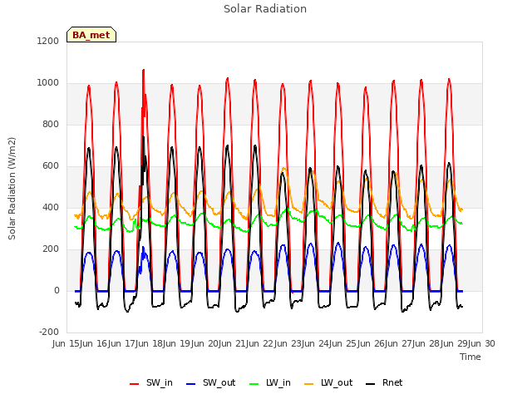This screenshot has height=399, width=532.
Task: Click the Solar Radiation chart title
Action: coord(265,9)
